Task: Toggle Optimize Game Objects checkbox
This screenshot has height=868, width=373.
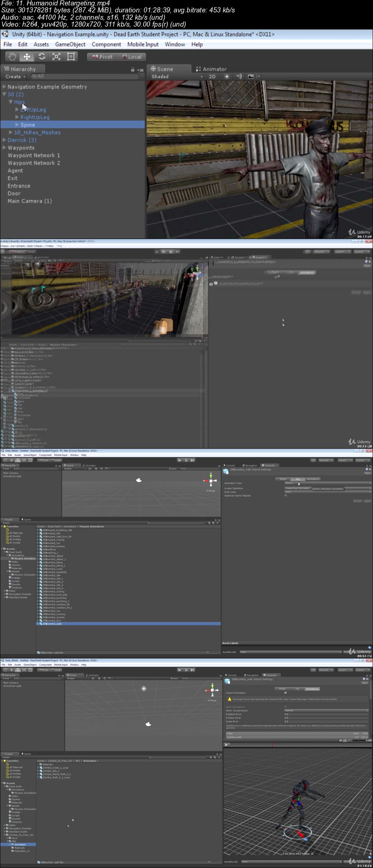Action: click(286, 496)
